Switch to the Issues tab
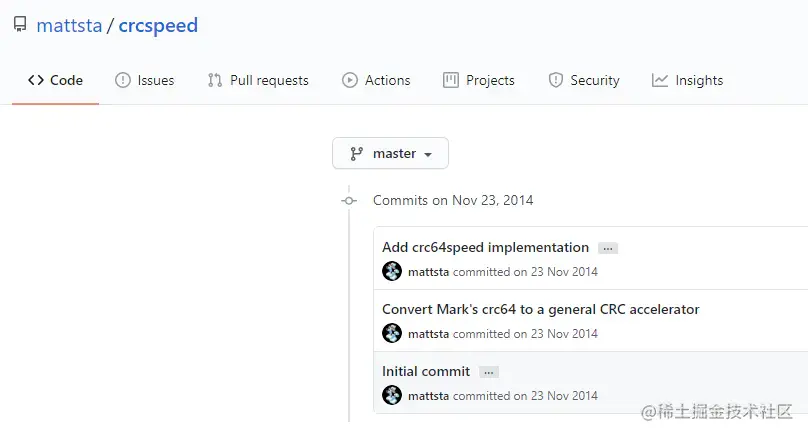The height and width of the screenshot is (436, 808). pos(145,80)
